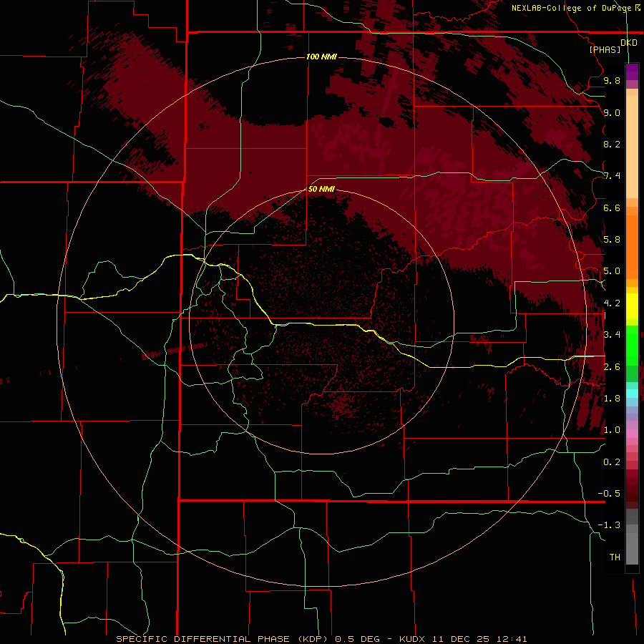Pick the cyan segment of the color bar
This screenshot has height=644, width=644.
tap(632, 393)
